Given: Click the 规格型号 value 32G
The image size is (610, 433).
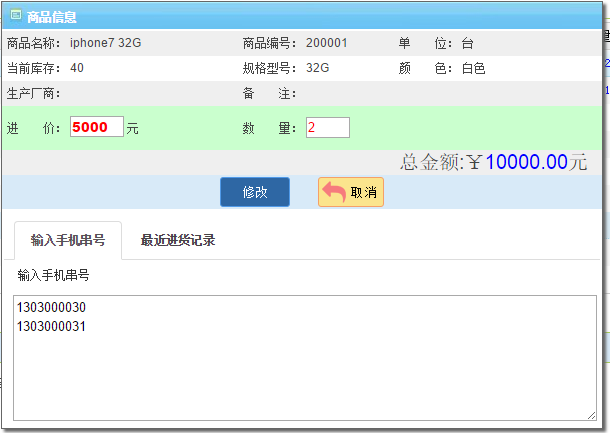Looking at the screenshot, I should tap(317, 68).
